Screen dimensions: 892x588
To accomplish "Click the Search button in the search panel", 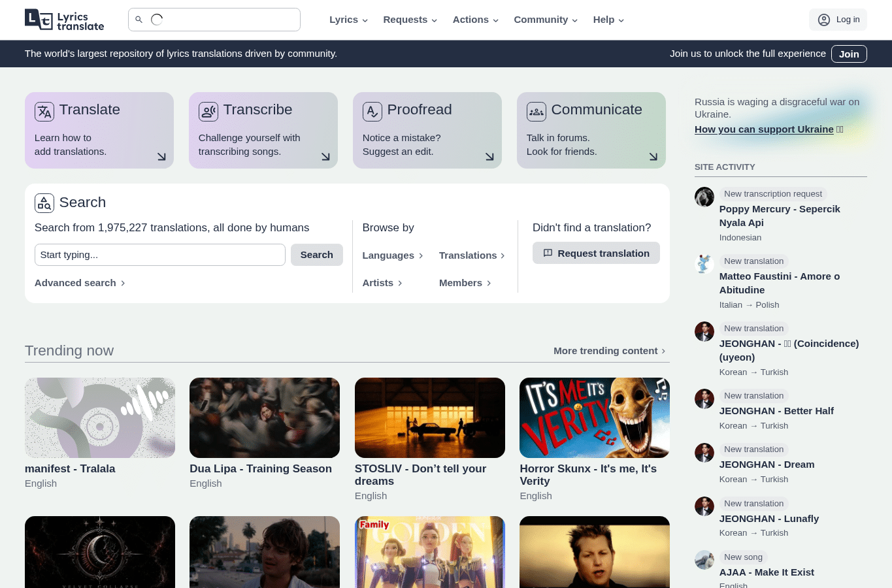I will (x=317, y=255).
